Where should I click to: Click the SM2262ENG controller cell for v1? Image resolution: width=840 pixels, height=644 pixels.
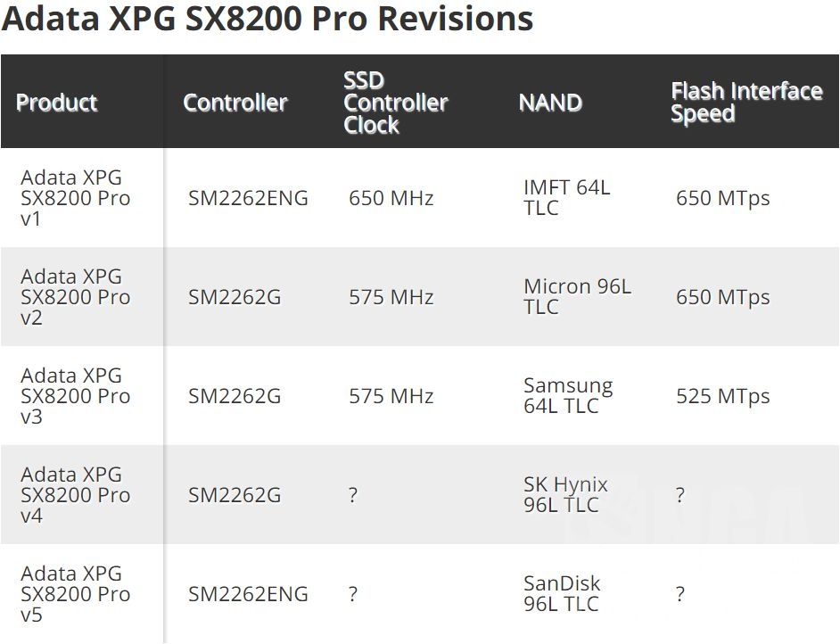click(248, 198)
